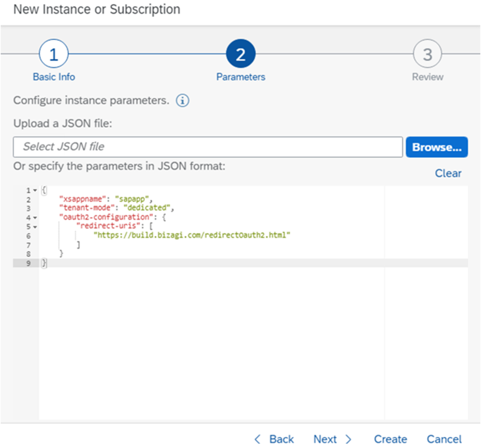The height and width of the screenshot is (448, 481).
Task: Collapse the fold arrow on line 1
Action: (35, 190)
